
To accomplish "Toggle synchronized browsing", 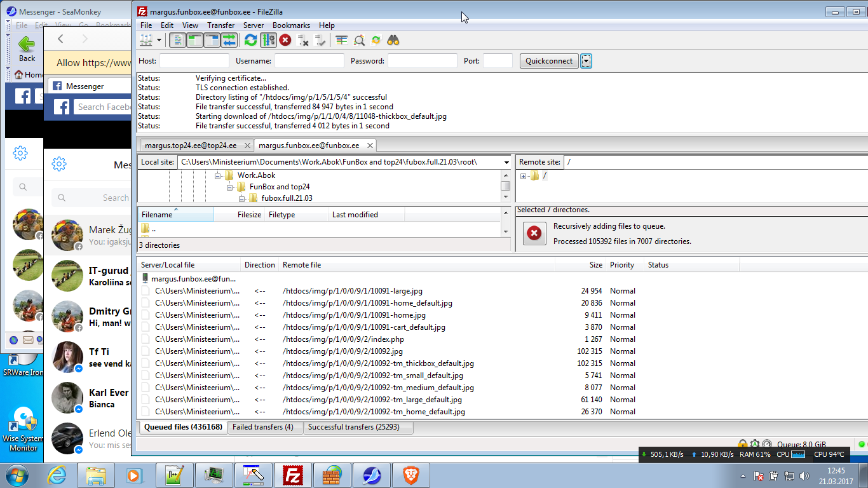I will 376,40.
